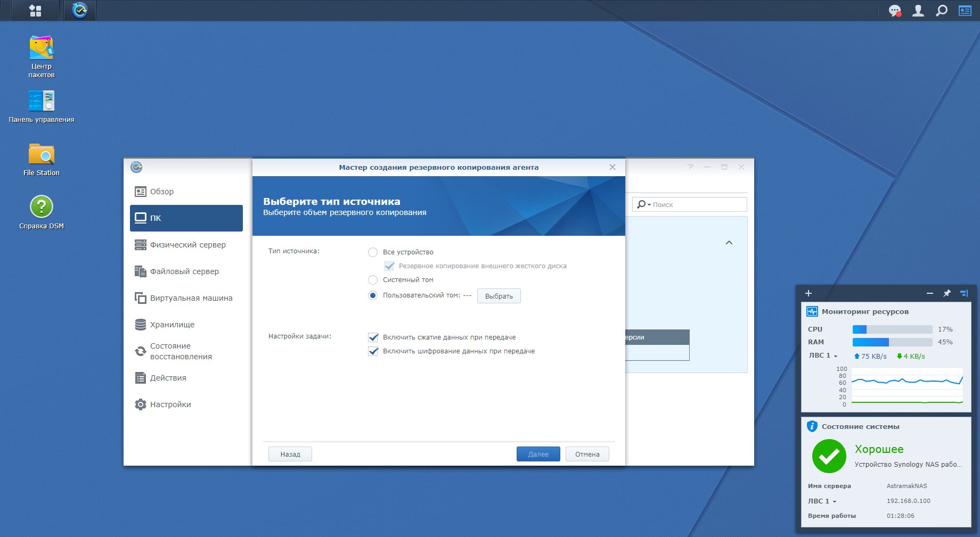Select the Все устройство radio option

[x=373, y=252]
